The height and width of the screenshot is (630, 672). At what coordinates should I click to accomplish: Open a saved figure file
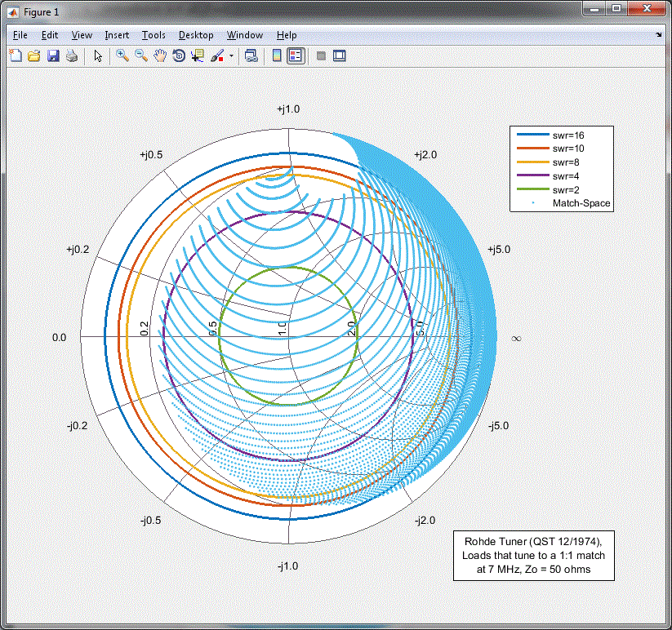click(x=33, y=55)
